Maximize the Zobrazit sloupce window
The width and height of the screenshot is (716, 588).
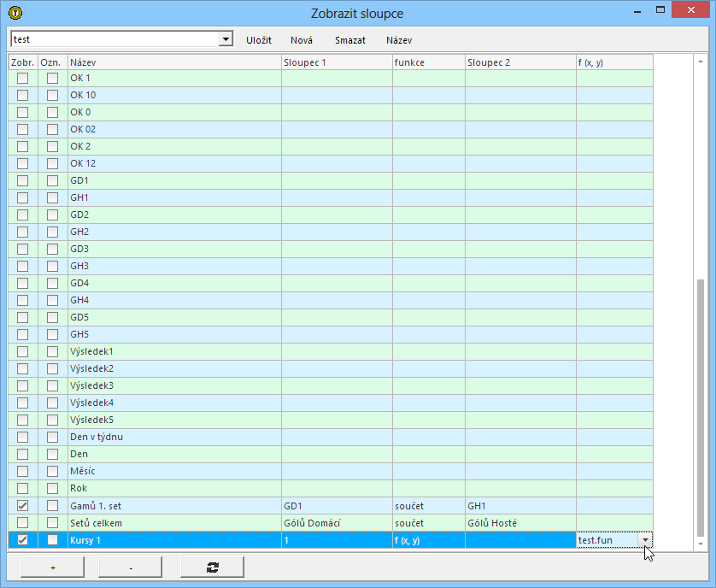[659, 10]
